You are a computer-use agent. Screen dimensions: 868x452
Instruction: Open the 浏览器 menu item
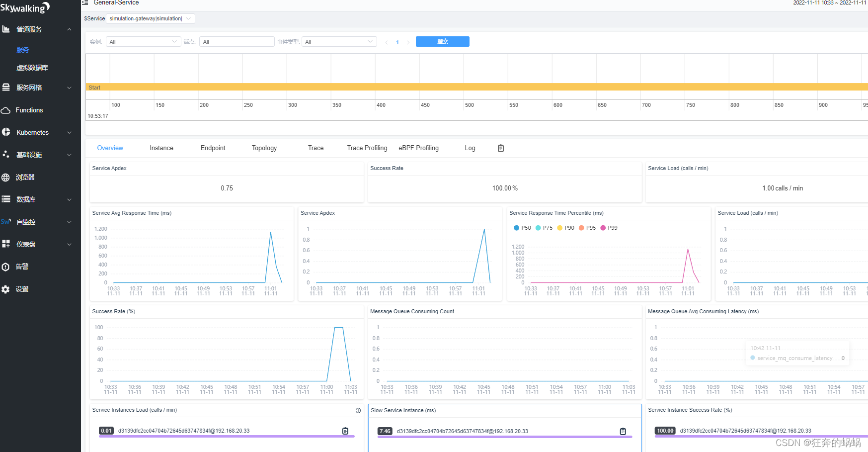[x=25, y=177]
